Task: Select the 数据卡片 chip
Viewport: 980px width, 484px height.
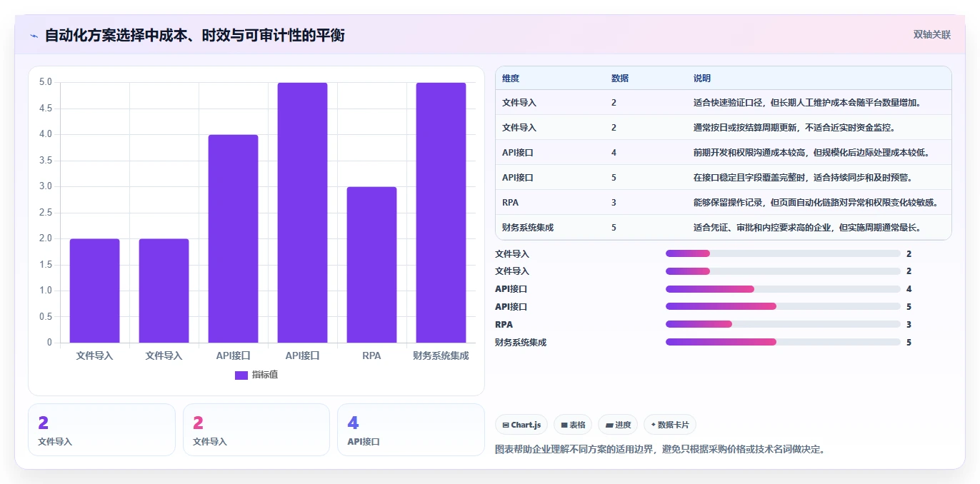Action: pos(670,425)
